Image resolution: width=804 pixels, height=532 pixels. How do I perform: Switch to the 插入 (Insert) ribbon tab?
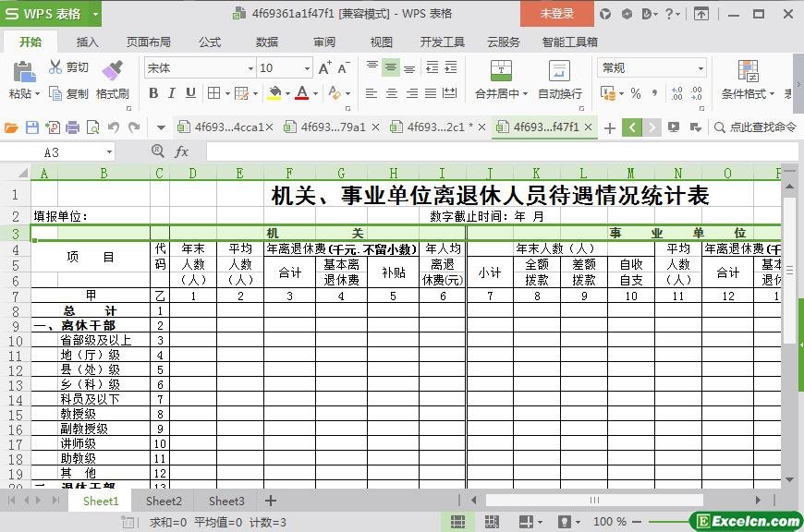pyautogui.click(x=87, y=42)
